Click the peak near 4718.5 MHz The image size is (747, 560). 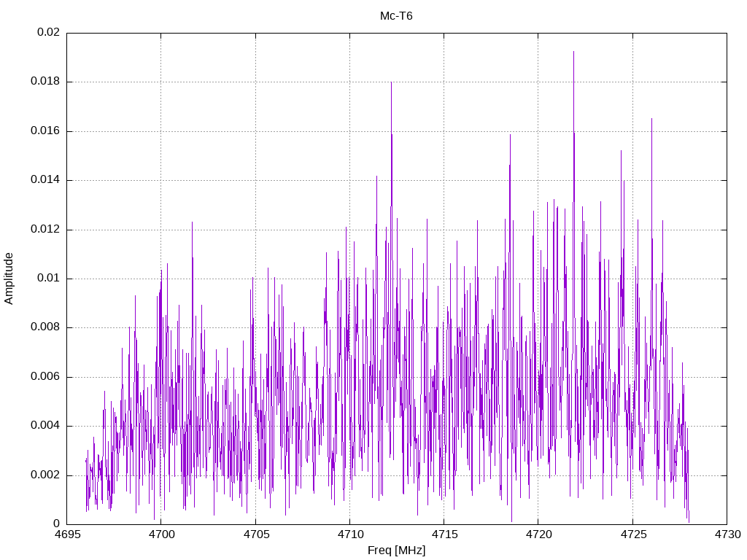510,136
